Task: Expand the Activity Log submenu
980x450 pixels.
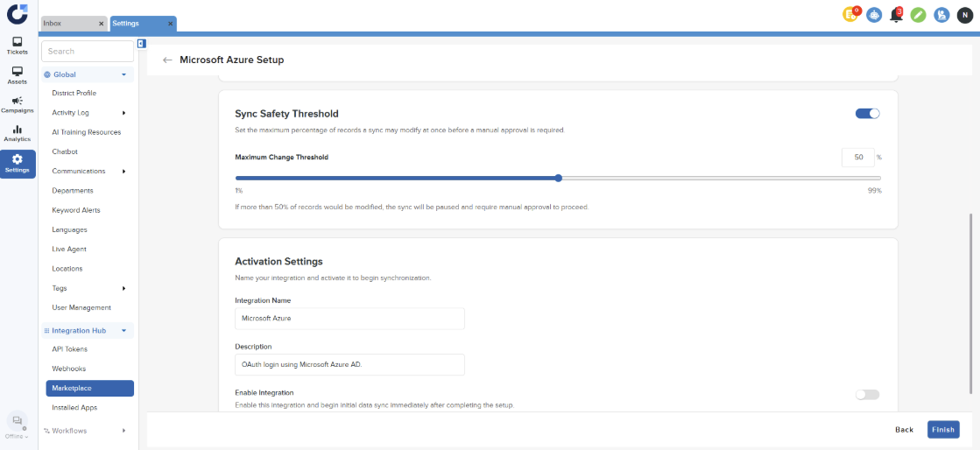Action: [123, 113]
